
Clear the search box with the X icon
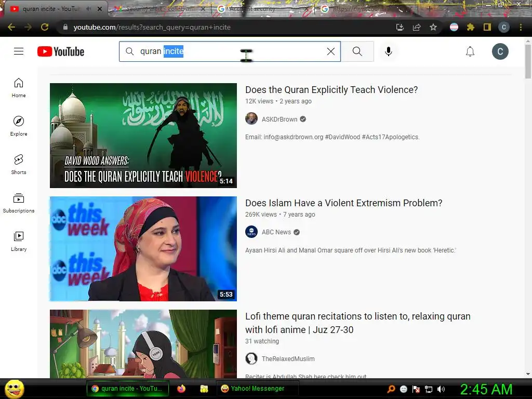(x=331, y=51)
